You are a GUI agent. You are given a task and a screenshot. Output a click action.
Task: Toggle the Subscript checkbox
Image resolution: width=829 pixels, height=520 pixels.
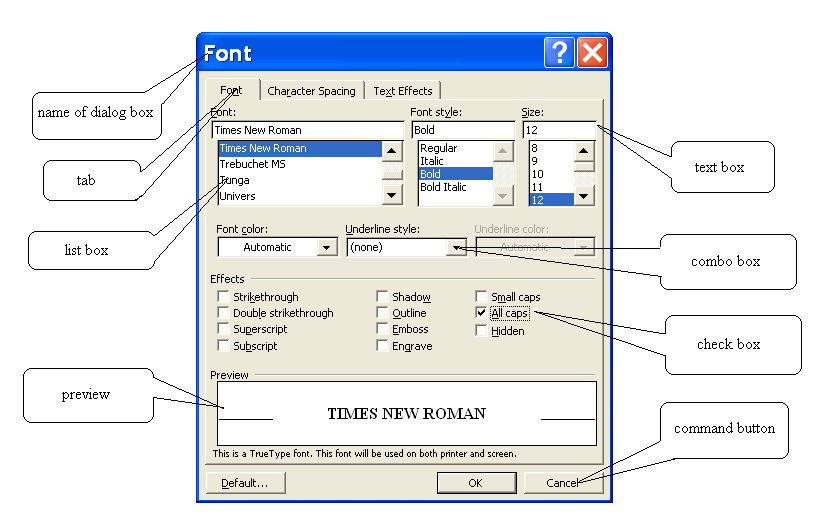(x=223, y=346)
